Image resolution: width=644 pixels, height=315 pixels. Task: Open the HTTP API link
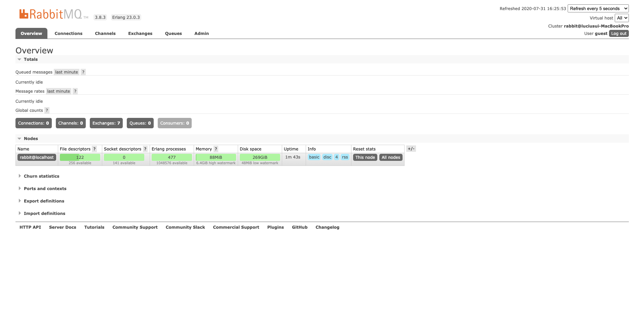point(30,227)
